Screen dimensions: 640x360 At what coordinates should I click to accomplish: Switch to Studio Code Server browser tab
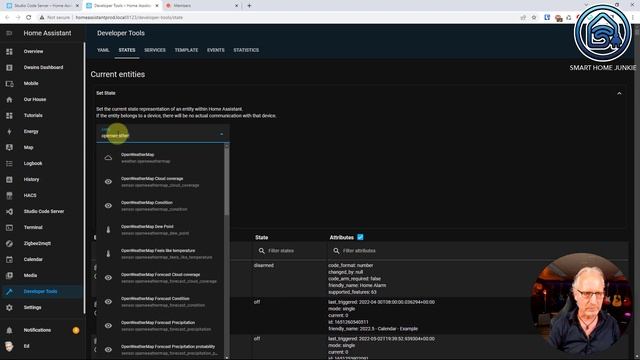click(42, 6)
